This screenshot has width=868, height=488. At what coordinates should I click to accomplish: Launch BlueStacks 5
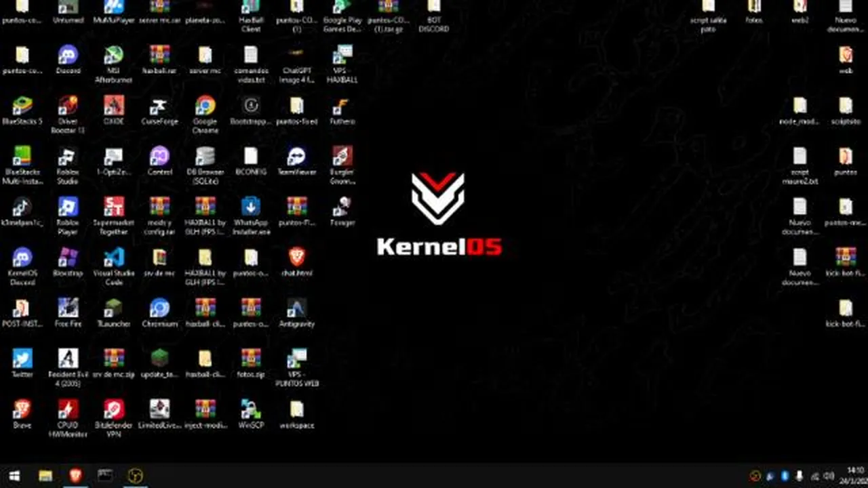point(22,110)
